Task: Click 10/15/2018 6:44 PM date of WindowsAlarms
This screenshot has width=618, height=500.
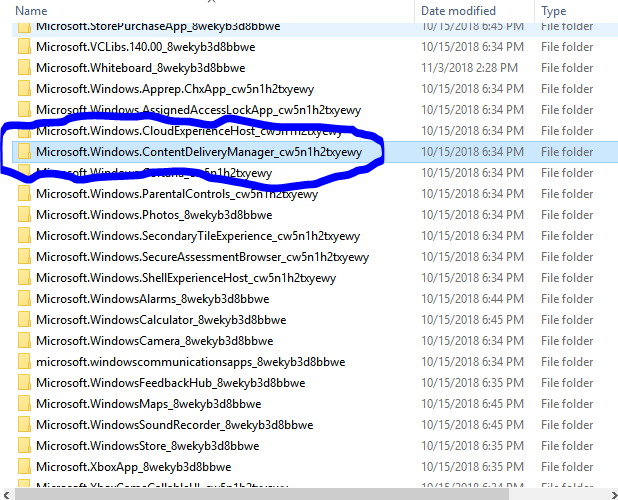Action: tap(473, 299)
